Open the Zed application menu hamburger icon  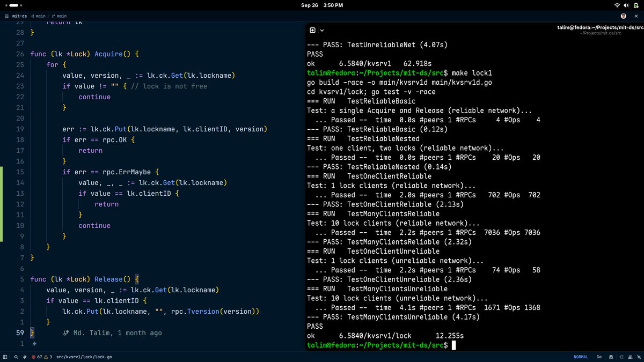[x=6, y=16]
